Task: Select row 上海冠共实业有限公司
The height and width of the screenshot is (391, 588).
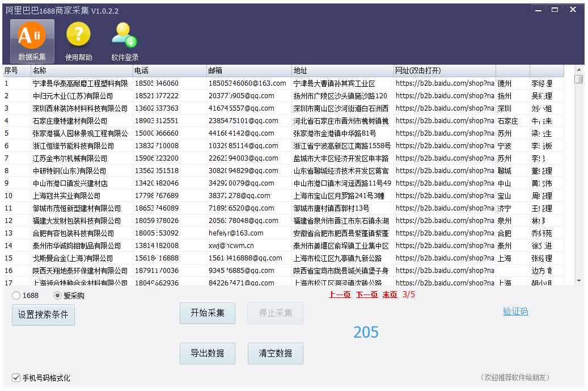Action: pyautogui.click(x=284, y=195)
